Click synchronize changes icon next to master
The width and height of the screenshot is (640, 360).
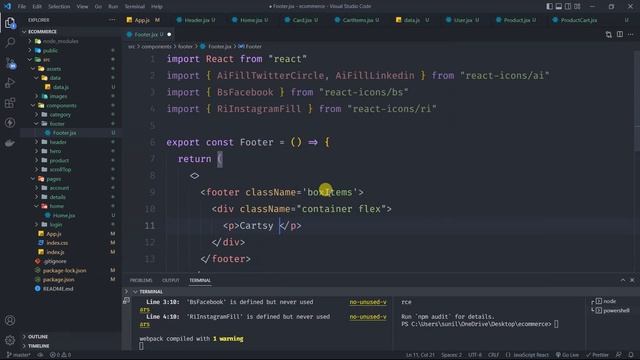[x=40, y=355]
